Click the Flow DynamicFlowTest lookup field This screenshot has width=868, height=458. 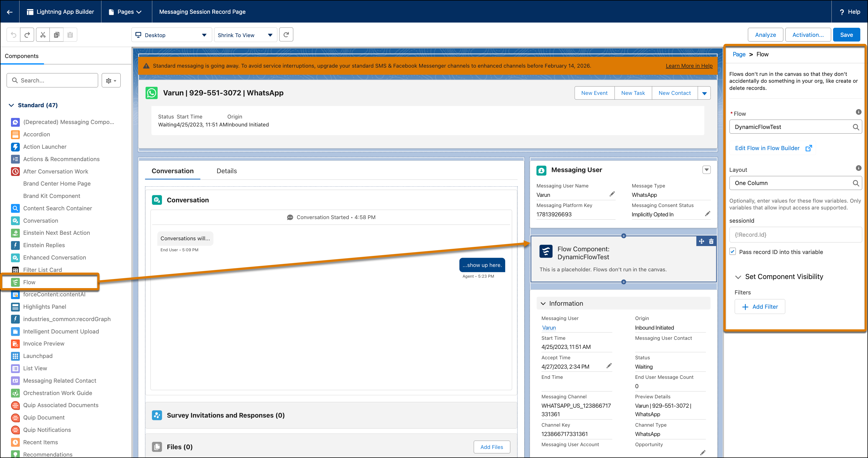click(795, 127)
